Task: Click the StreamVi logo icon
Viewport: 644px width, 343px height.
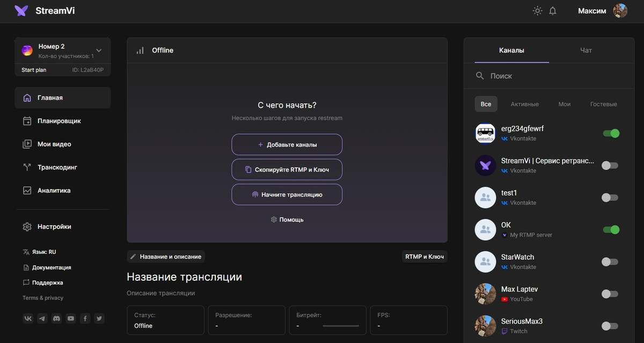Action: [x=21, y=10]
